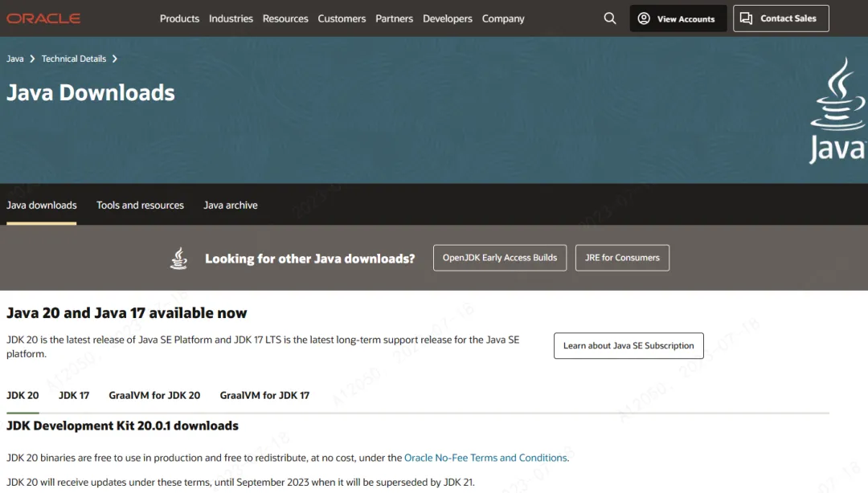868x493 pixels.
Task: Click Learn about Java SE Subscription
Action: point(628,346)
